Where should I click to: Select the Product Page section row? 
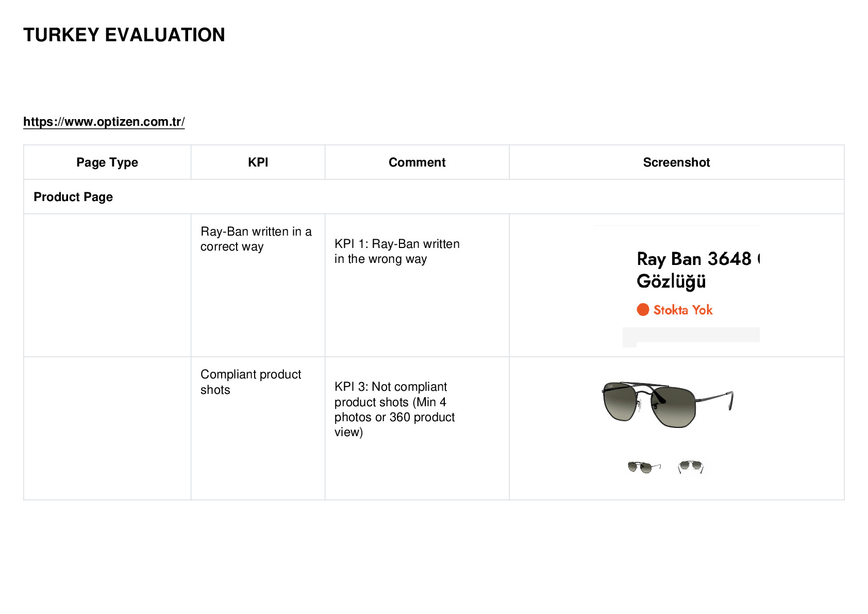[433, 197]
